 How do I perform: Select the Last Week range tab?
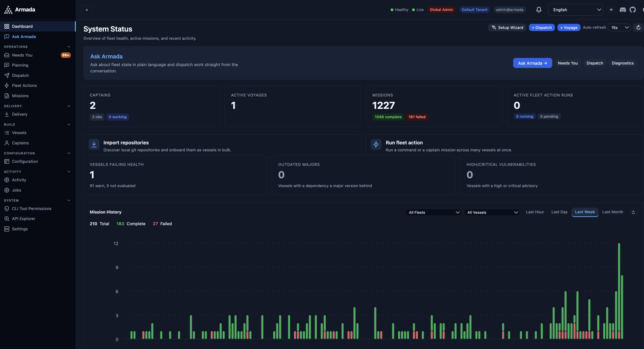coord(585,212)
